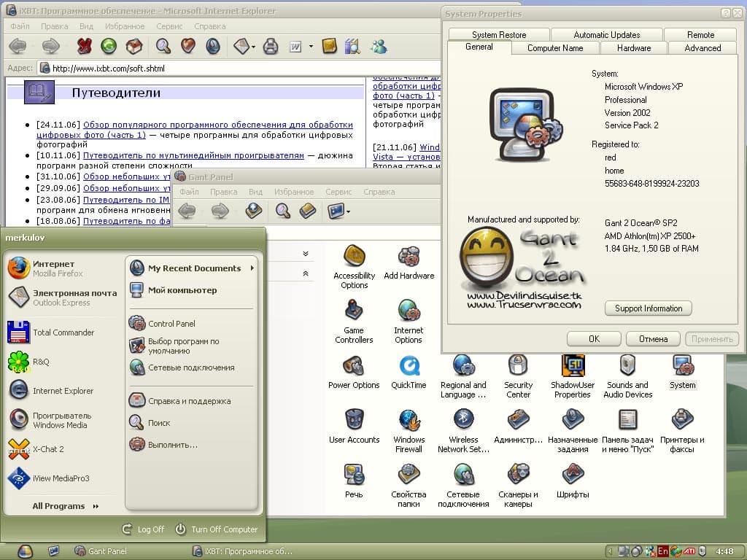
Task: Open Favorites heart icon in Internet Explorer
Action: [x=188, y=46]
